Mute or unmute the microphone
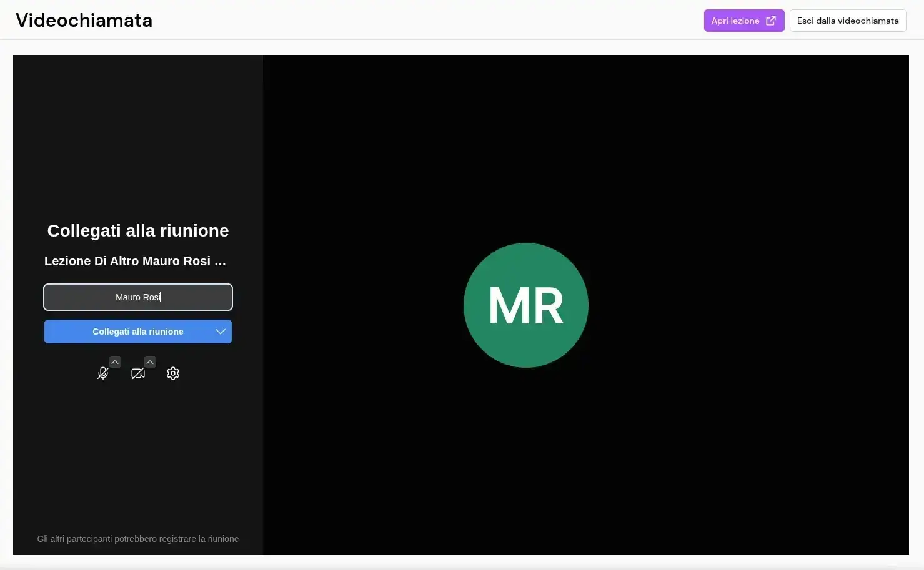The width and height of the screenshot is (924, 570). (103, 373)
